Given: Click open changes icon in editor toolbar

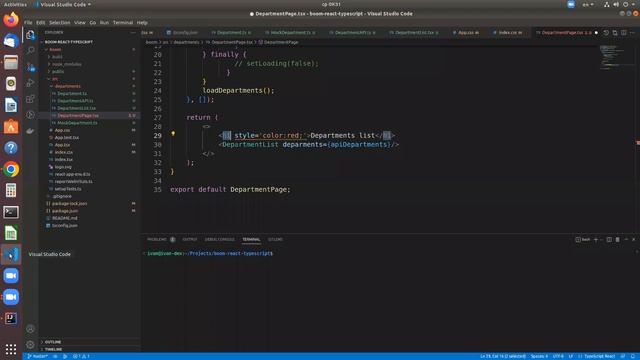Looking at the screenshot, I should click(x=615, y=33).
